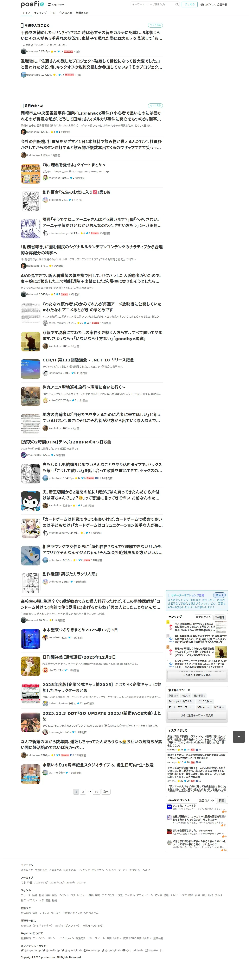Click the MSX avatar in comments

click(169, 806)
